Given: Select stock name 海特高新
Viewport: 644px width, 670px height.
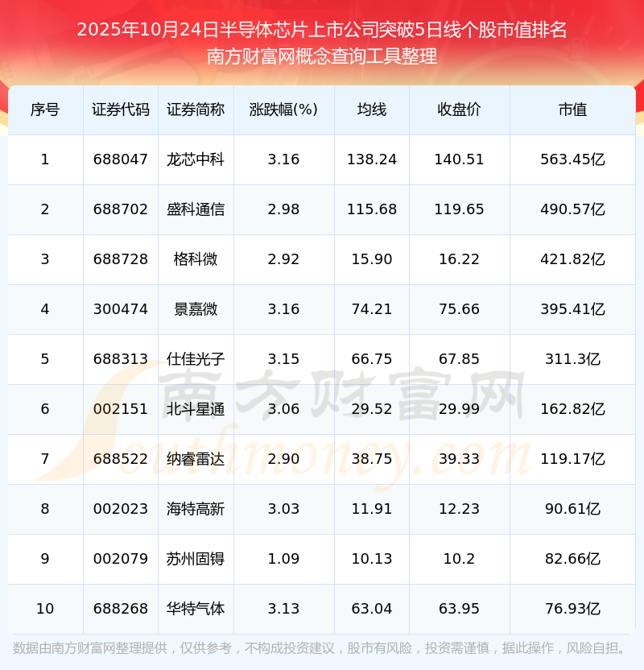Looking at the screenshot, I should (196, 509).
